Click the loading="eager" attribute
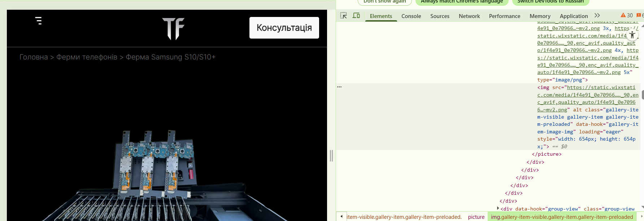The height and width of the screenshot is (221, 644). pyautogui.click(x=601, y=132)
